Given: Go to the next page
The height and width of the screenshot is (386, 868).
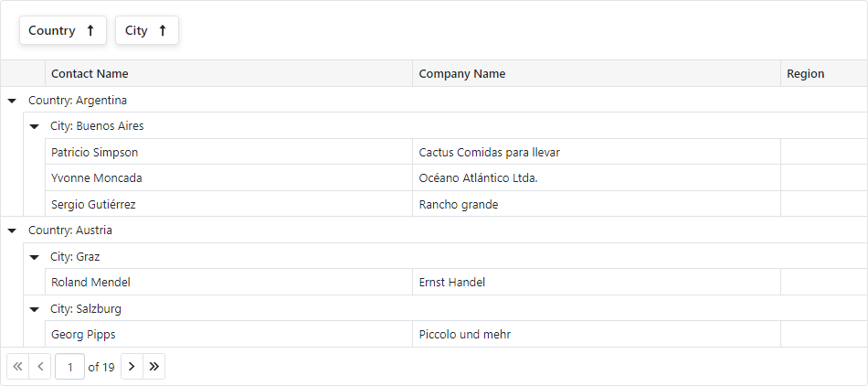Looking at the screenshot, I should (x=132, y=367).
